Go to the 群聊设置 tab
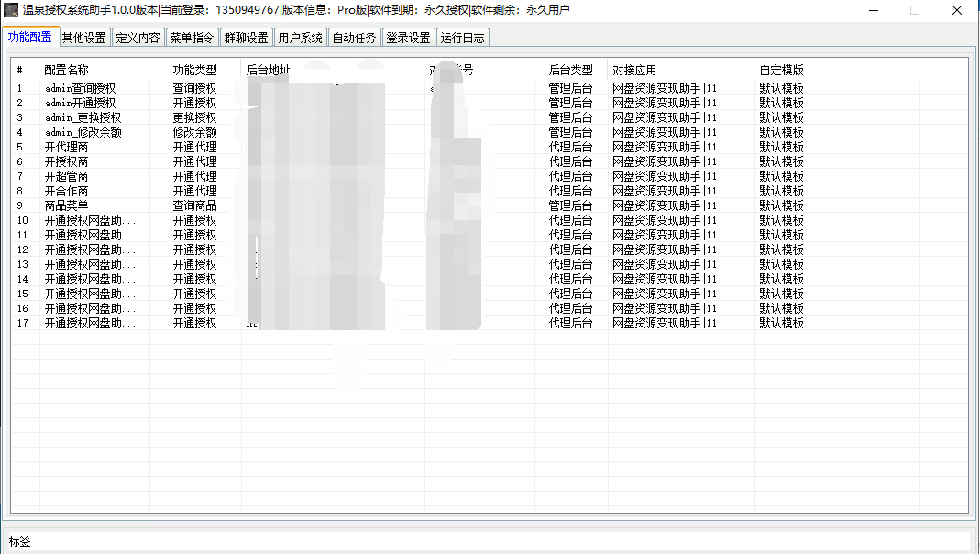This screenshot has height=554, width=980. pos(246,38)
